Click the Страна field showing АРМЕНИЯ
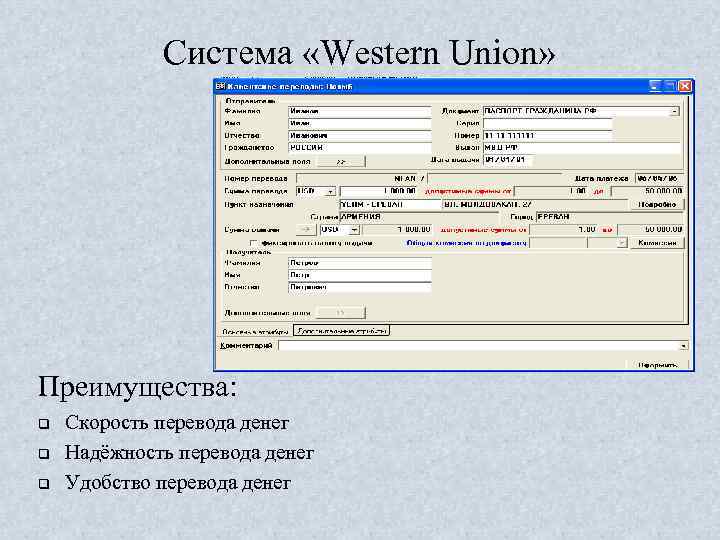 point(419,217)
